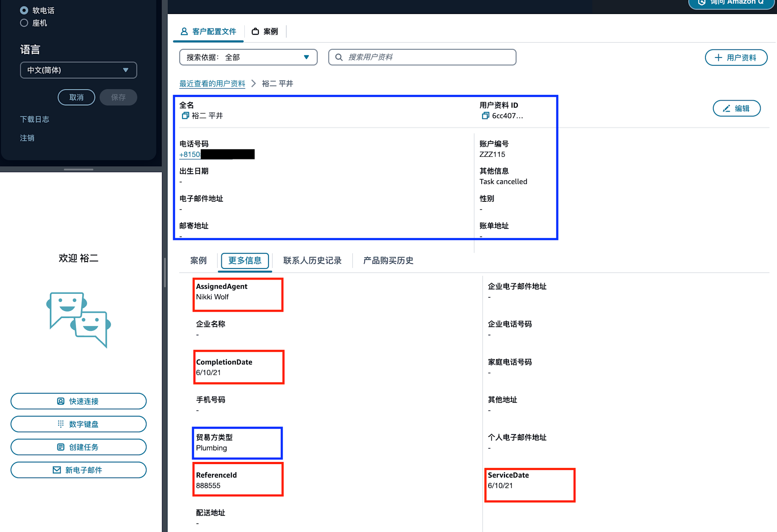777x532 pixels.
Task: Click the 创建任务 button
Action: click(78, 447)
